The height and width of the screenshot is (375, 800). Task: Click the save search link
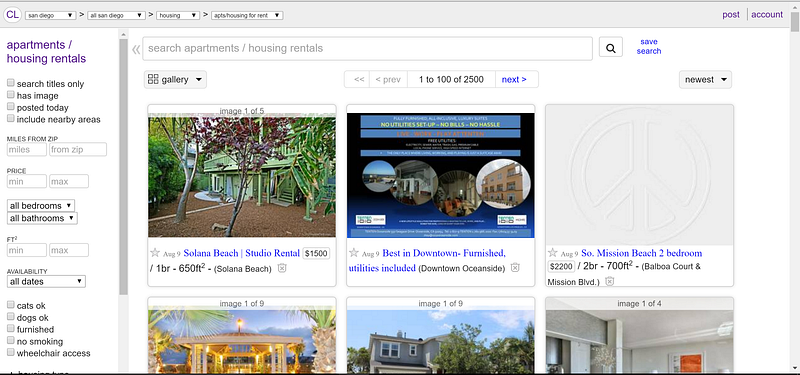point(649,46)
